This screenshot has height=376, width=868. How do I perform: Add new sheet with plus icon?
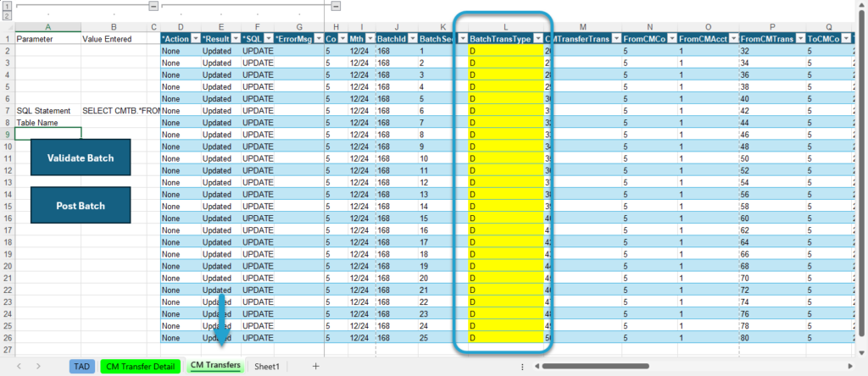[316, 366]
